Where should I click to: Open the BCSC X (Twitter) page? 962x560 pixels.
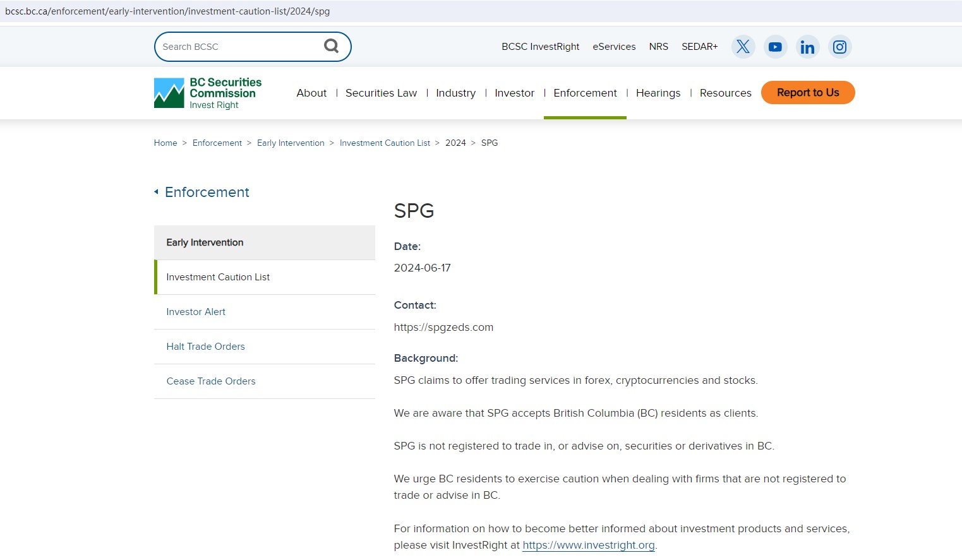743,47
